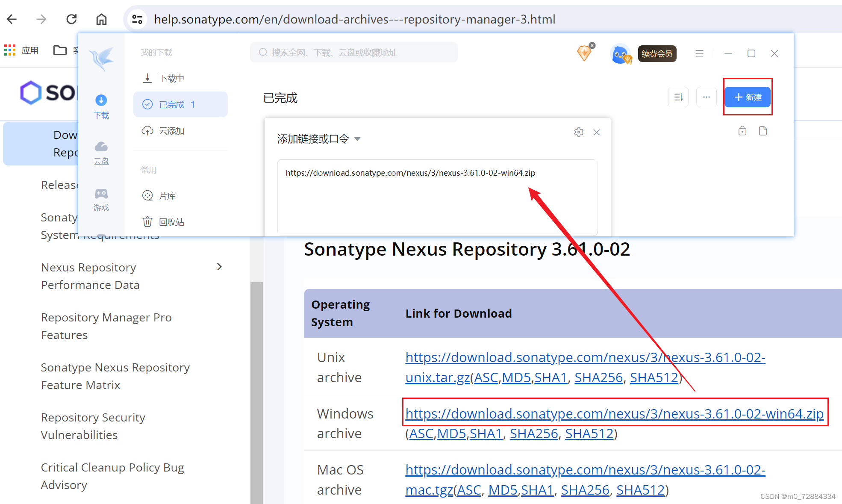Select the 下载中 downloading tab
Viewport: 842px width, 504px height.
[171, 78]
